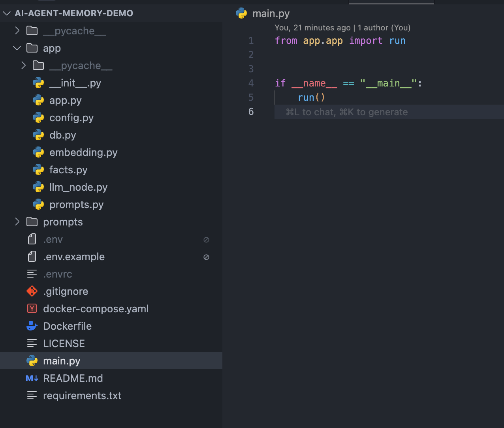Expand the top-level __pycache__ folder
Viewport: 504px width, 428px height.
point(17,31)
